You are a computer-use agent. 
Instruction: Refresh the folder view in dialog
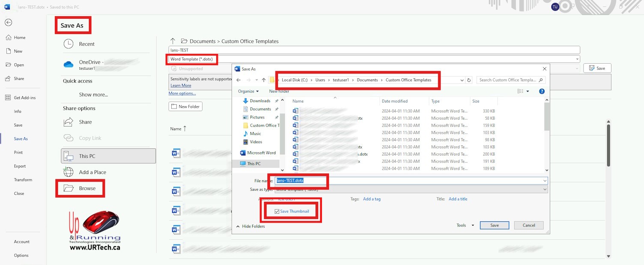pos(469,80)
